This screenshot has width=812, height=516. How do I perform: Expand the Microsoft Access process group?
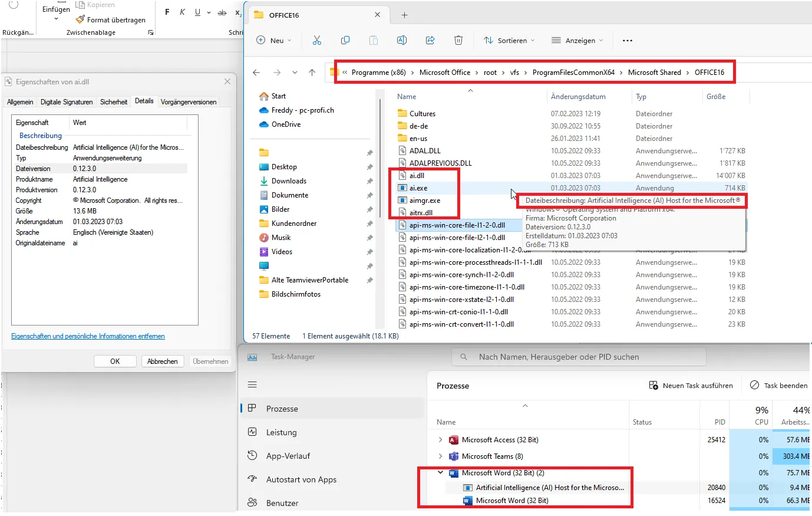pos(440,440)
